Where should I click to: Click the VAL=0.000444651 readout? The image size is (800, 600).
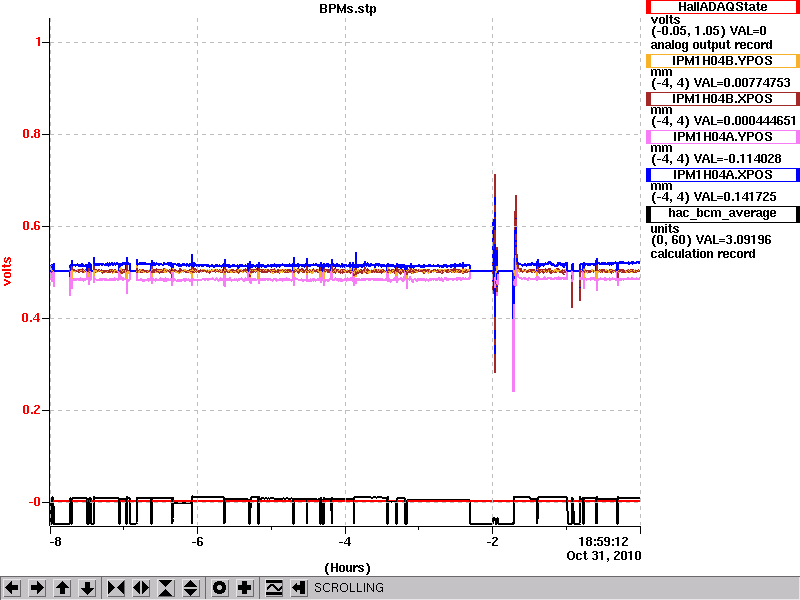pos(745,121)
